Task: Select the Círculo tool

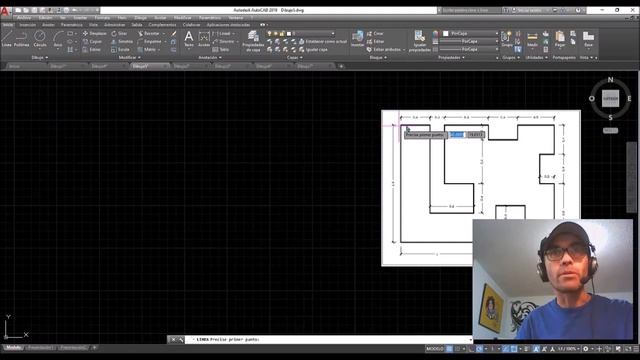Action: coord(40,39)
